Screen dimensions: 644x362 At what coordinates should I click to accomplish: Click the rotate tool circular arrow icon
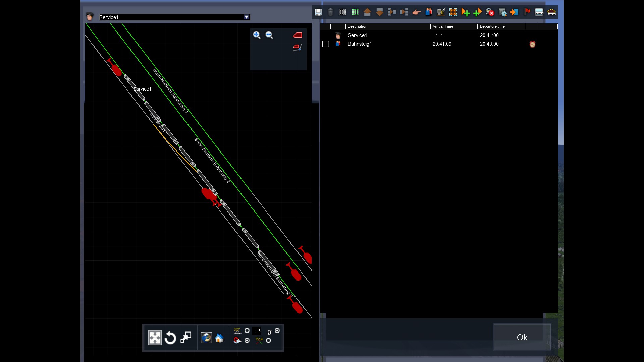(x=170, y=338)
